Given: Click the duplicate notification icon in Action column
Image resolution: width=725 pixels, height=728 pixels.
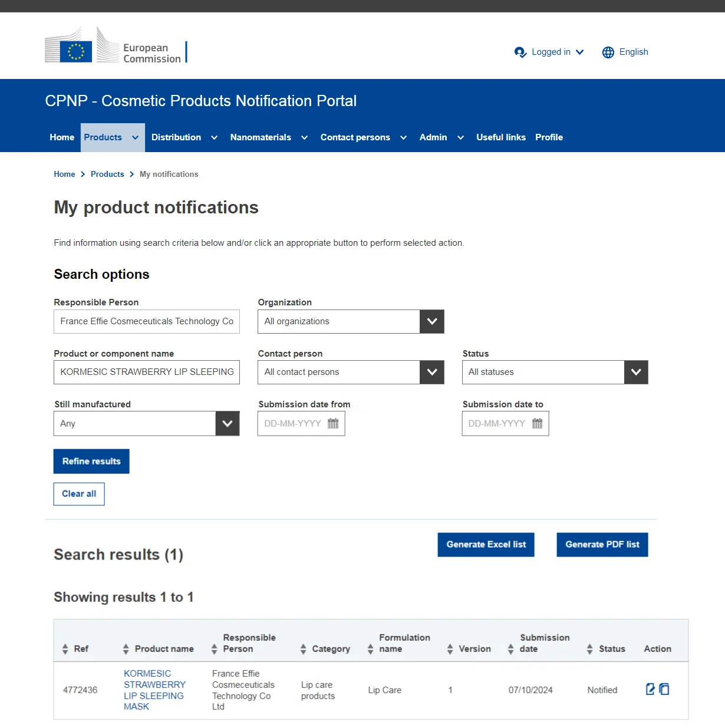Looking at the screenshot, I should (x=664, y=689).
